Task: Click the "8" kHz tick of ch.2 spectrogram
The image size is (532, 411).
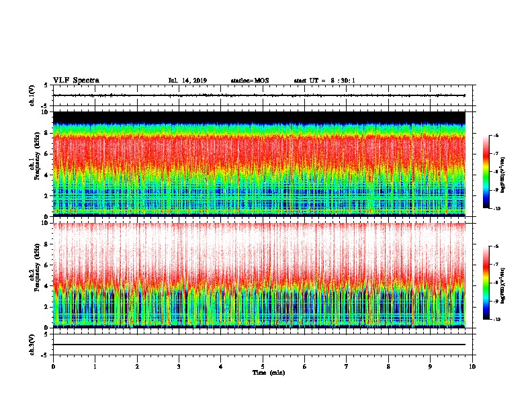Action: point(47,244)
